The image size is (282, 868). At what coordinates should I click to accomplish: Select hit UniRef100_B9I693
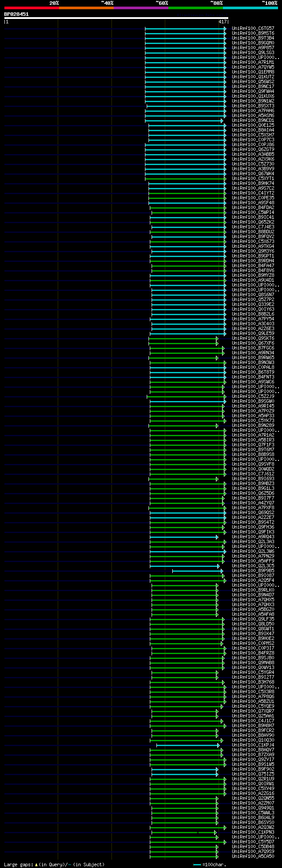point(253,478)
